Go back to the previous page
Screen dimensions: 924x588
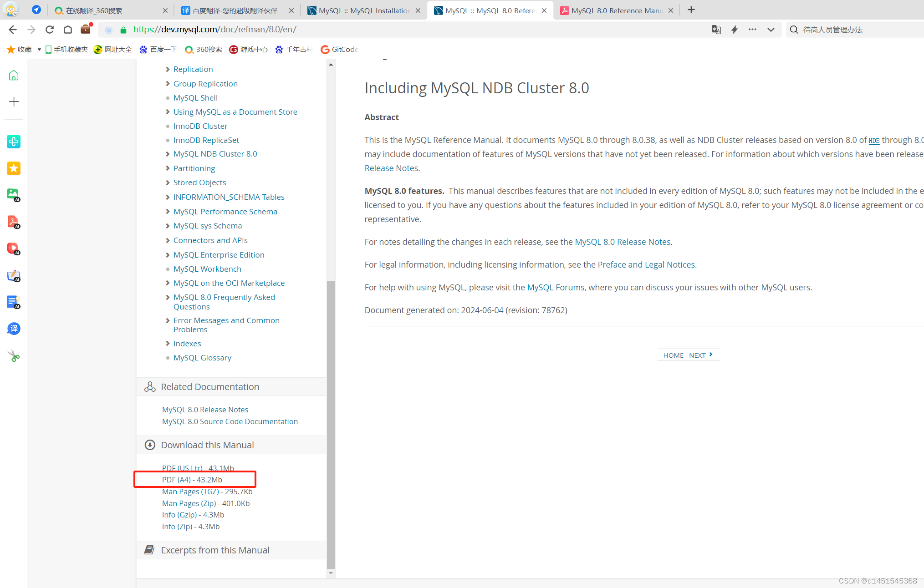pos(13,30)
